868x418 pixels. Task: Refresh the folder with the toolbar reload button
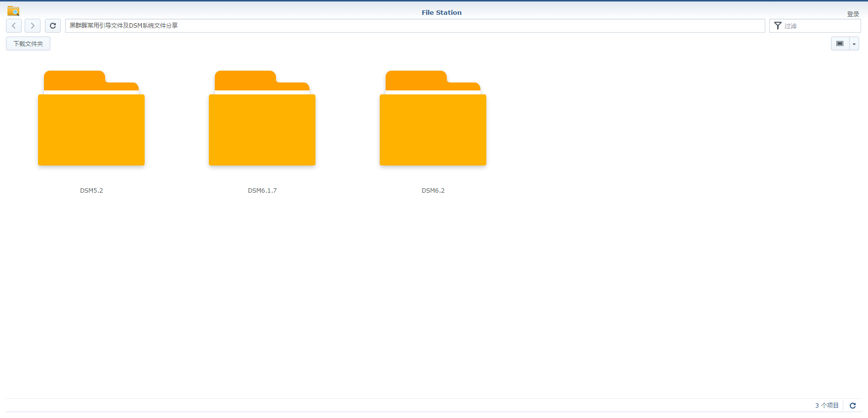[53, 26]
